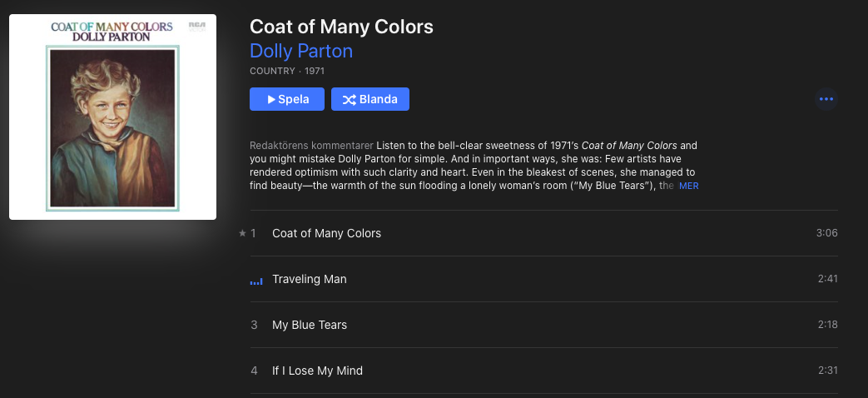Image resolution: width=868 pixels, height=398 pixels.
Task: Click the album title heading at the top
Action: (x=341, y=27)
